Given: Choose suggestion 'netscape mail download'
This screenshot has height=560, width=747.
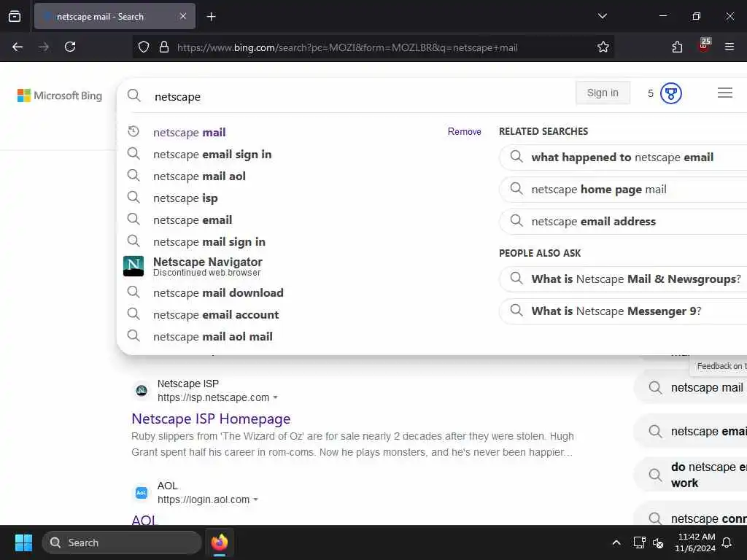Looking at the screenshot, I should [218, 293].
